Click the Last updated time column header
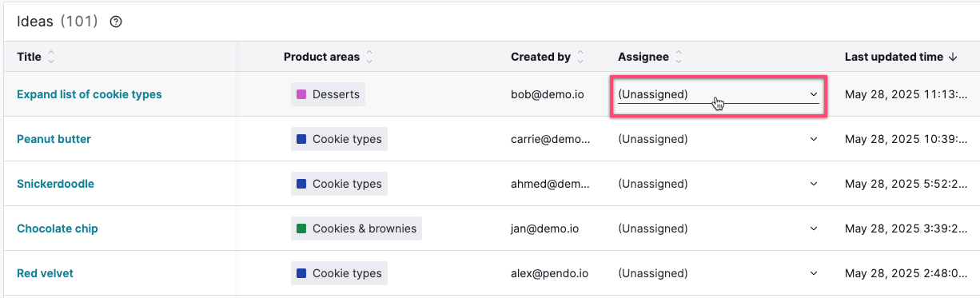980x298 pixels. 894,57
